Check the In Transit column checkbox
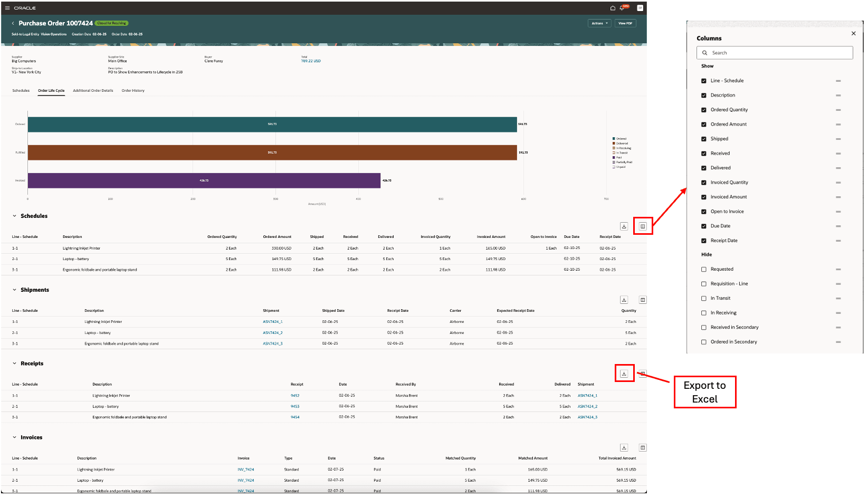 click(x=703, y=298)
